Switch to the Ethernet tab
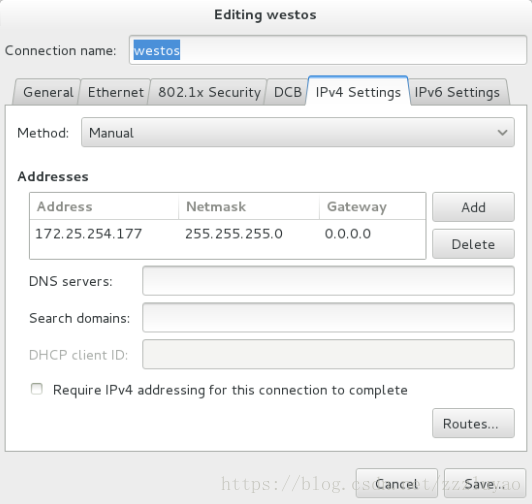This screenshot has width=532, height=504. 115,92
